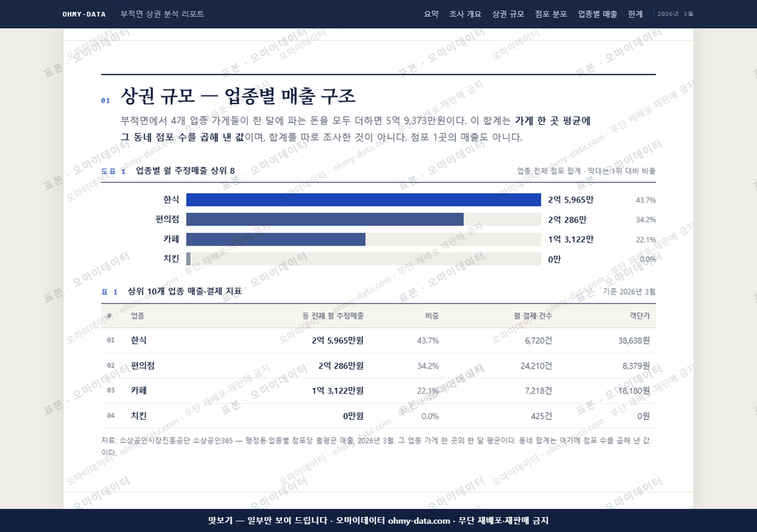Click the 카페 chart label
The width and height of the screenshot is (757, 532).
point(171,239)
